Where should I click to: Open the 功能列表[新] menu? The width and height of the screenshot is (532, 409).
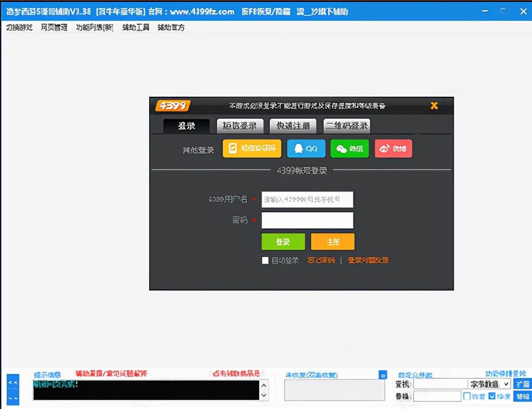[x=95, y=27]
